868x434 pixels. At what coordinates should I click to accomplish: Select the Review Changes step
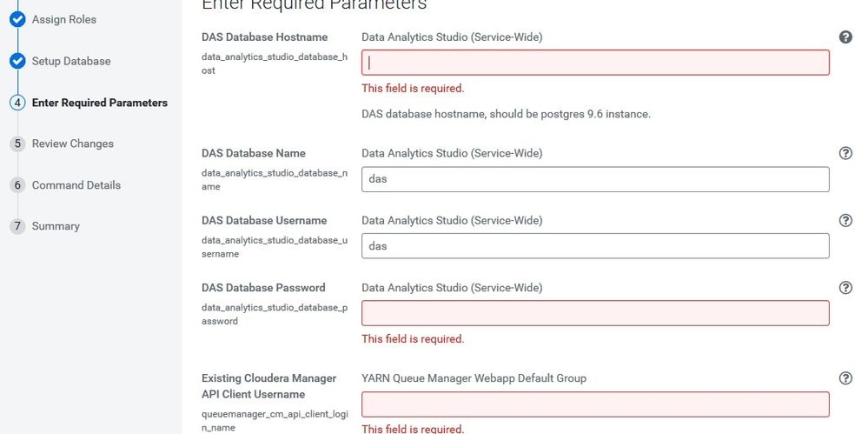point(72,144)
